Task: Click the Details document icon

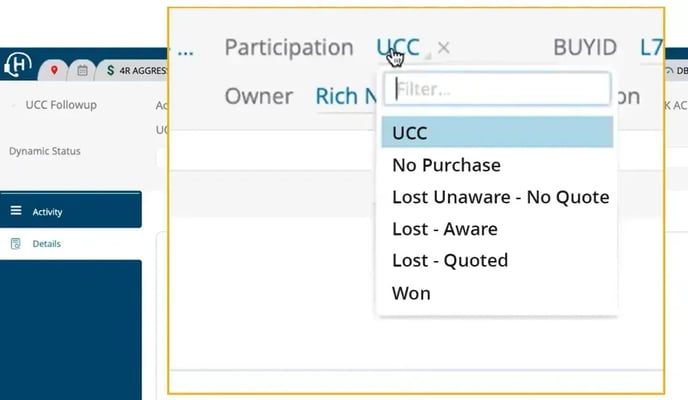Action: [16, 243]
